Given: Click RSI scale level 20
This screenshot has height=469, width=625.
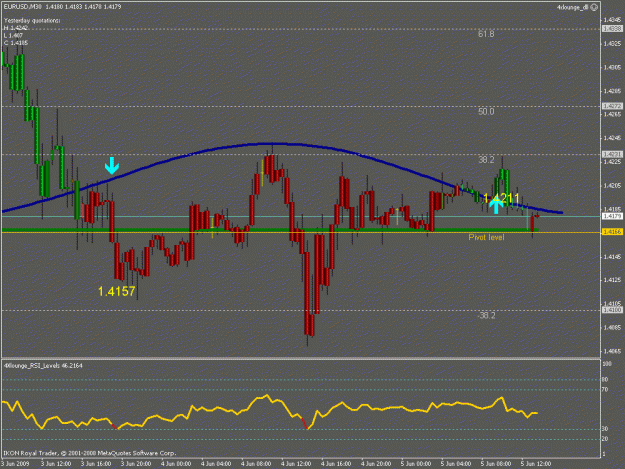Looking at the screenshot, I should point(605,439).
